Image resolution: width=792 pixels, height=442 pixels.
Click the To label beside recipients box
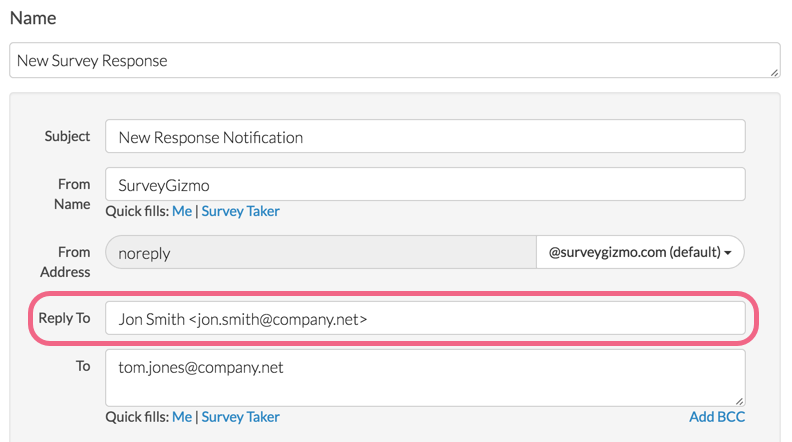[83, 366]
